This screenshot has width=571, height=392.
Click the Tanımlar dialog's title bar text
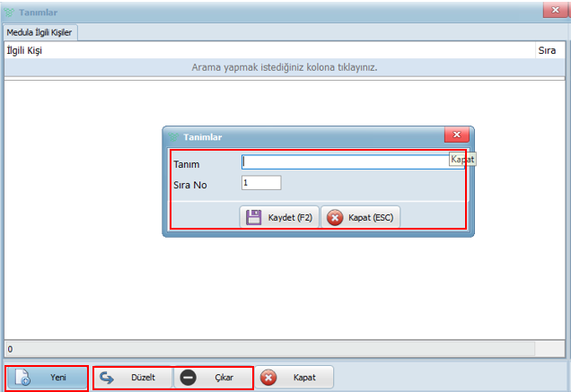click(203, 136)
